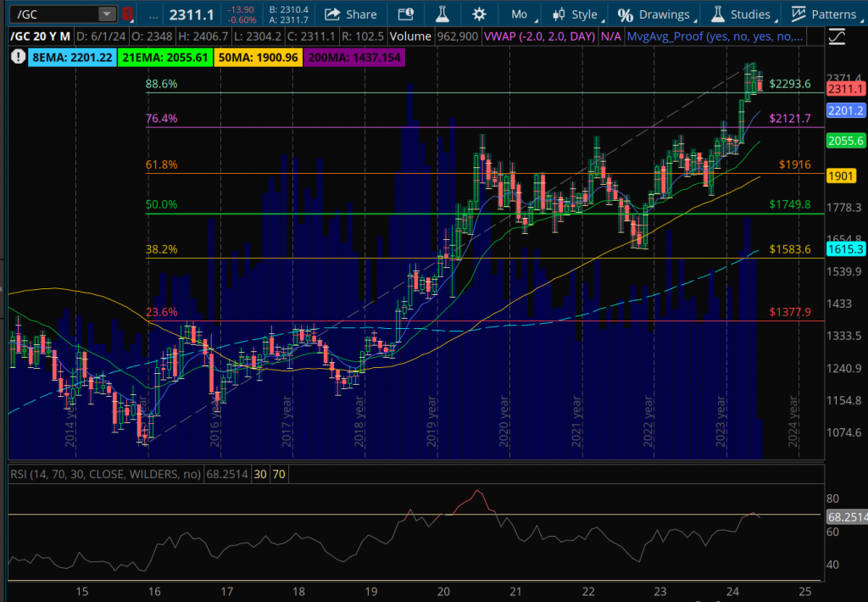
Task: Click the green 2055.6 price axis bubble
Action: pos(845,141)
